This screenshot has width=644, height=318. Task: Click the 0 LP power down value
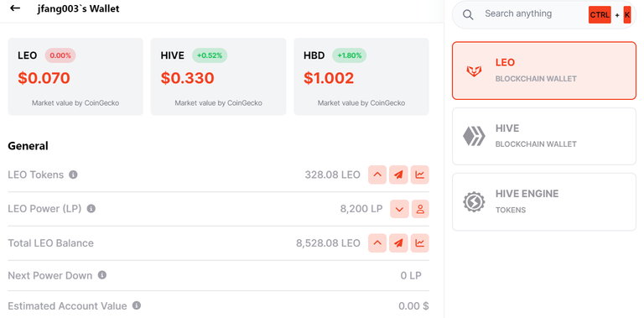[x=411, y=275]
